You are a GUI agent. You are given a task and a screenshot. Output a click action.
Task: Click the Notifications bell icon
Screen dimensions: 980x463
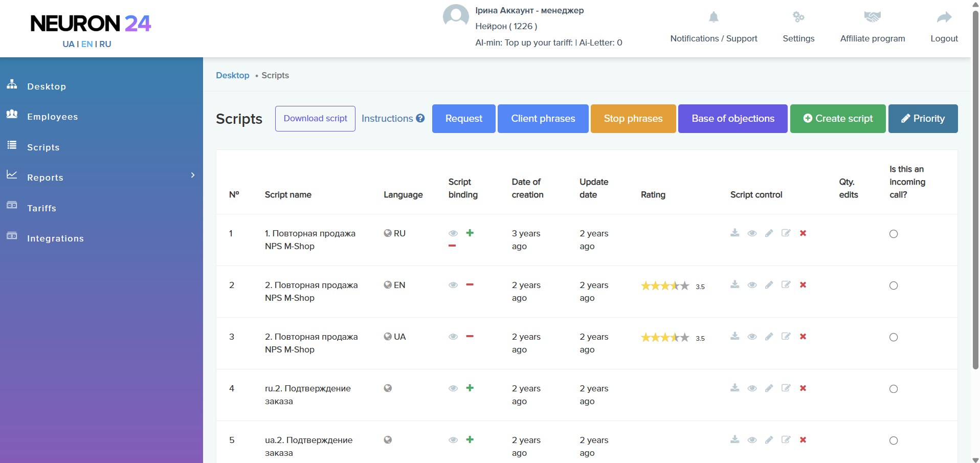(714, 17)
